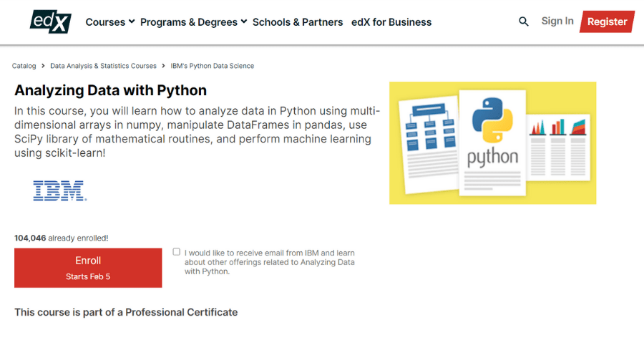Open Schools & Partners menu item
Viewport: 644px width, 358px height.
coord(298,22)
